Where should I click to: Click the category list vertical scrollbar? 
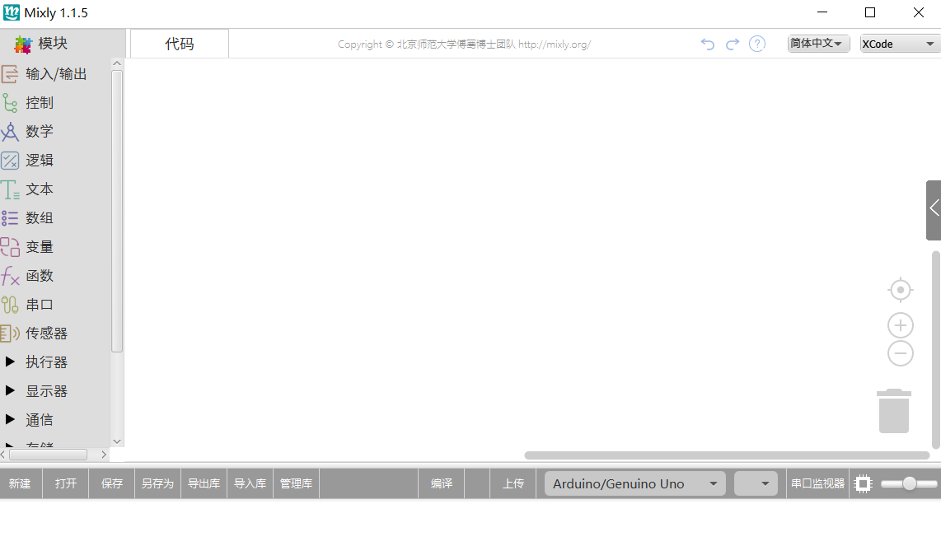[117, 211]
